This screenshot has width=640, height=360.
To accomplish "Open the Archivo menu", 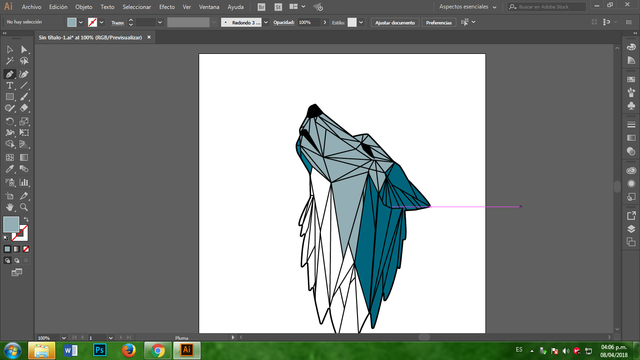I will [x=31, y=7].
